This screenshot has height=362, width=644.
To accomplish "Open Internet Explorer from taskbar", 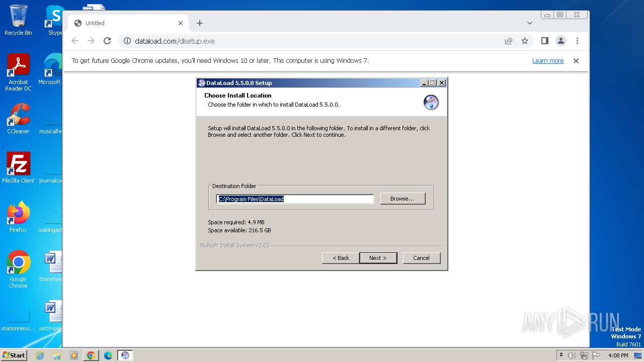I will pyautogui.click(x=40, y=355).
